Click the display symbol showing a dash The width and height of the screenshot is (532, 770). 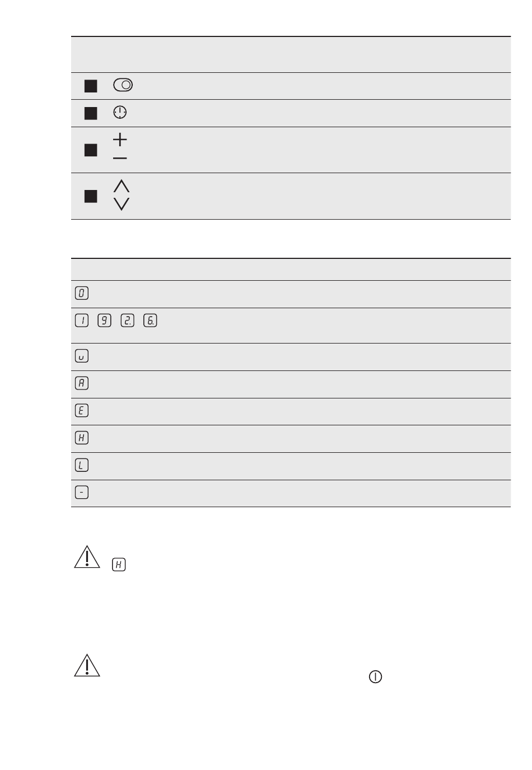pos(81,493)
